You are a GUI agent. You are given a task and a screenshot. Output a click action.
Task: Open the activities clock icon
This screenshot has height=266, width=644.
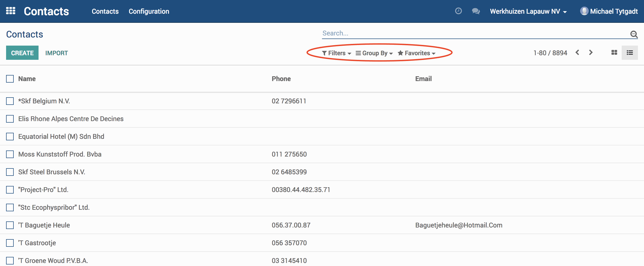(x=458, y=11)
